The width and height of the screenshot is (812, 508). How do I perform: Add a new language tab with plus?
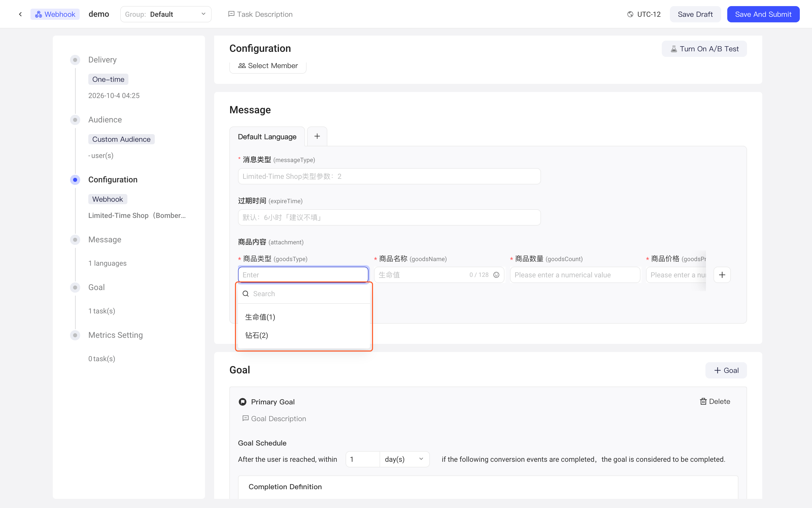point(317,136)
